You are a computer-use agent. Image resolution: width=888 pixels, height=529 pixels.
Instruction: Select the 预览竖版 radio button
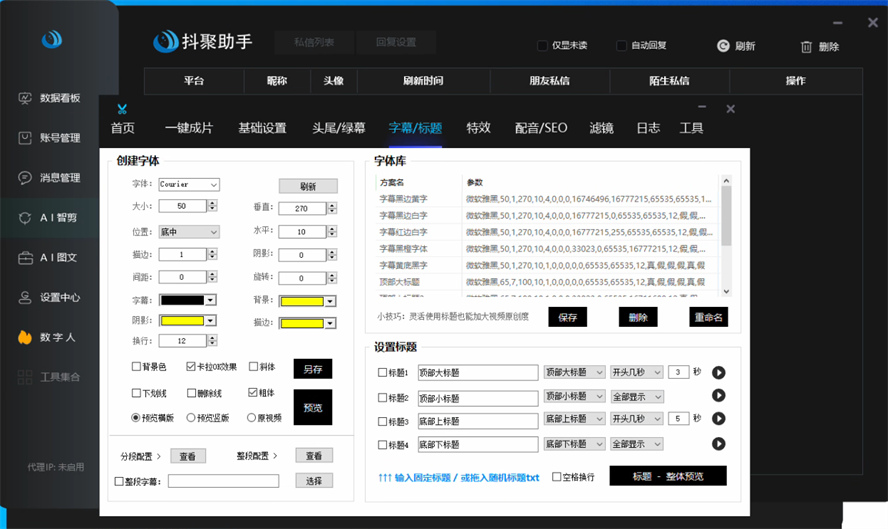pos(191,417)
